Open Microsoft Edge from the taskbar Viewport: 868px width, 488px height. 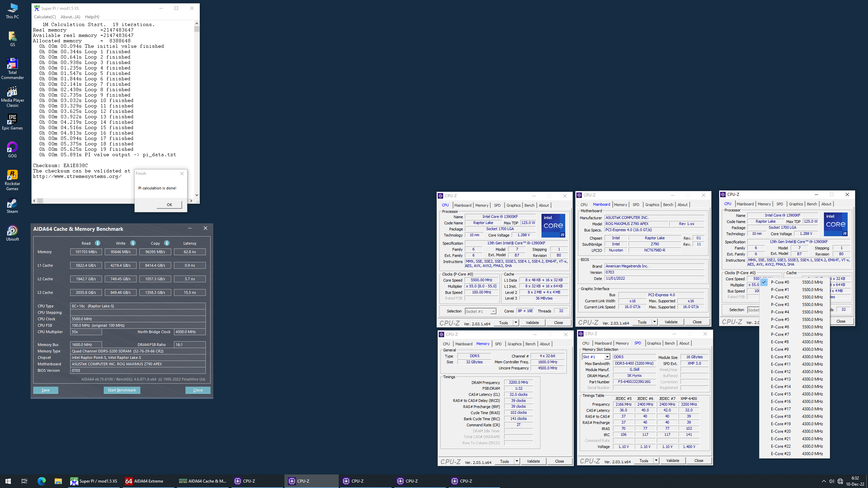tap(41, 481)
